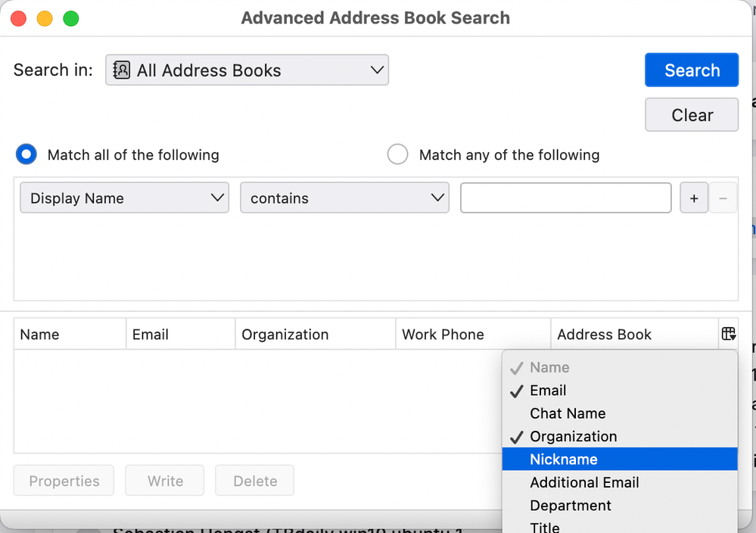
Task: Click the address book icon in Search in field
Action: tap(121, 70)
